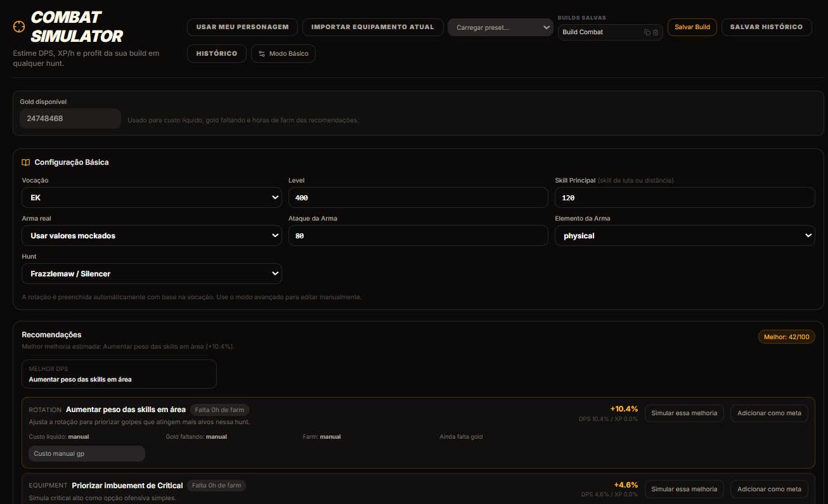The height and width of the screenshot is (504, 828).
Task: Open the Hunt dropdown showing Frazzlemaw / Silencer
Action: 152,274
